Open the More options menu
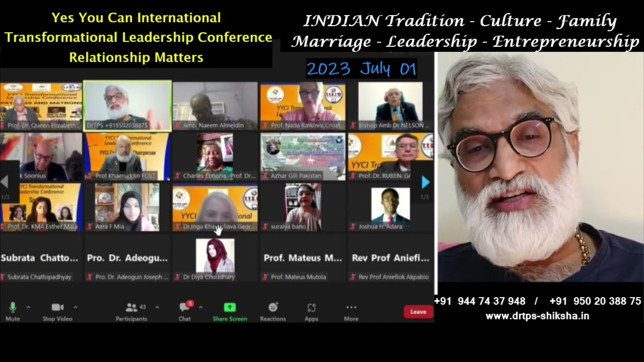The height and width of the screenshot is (362, 644). 351,311
